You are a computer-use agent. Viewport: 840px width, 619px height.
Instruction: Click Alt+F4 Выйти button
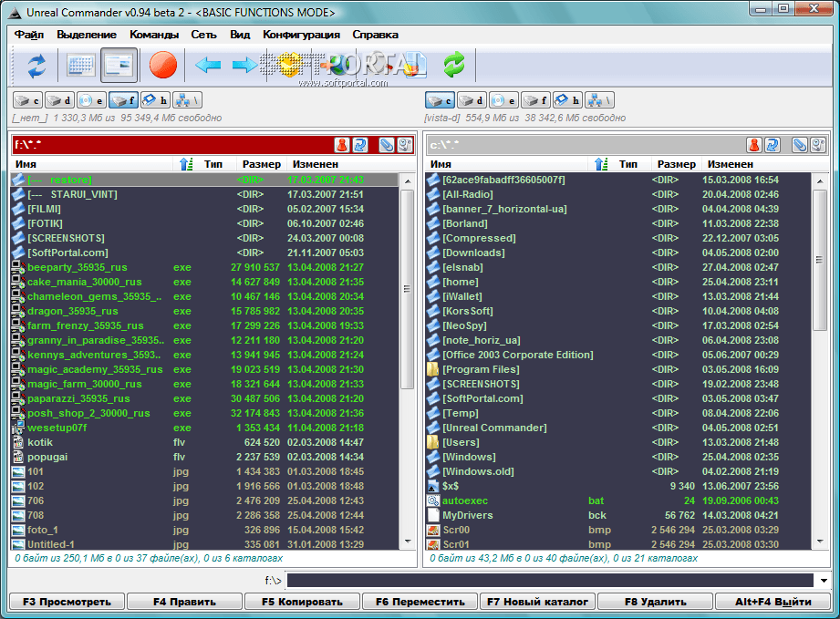pos(773,602)
